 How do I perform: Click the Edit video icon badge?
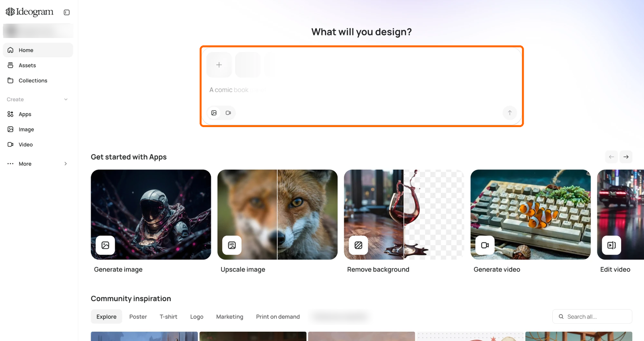tap(611, 245)
